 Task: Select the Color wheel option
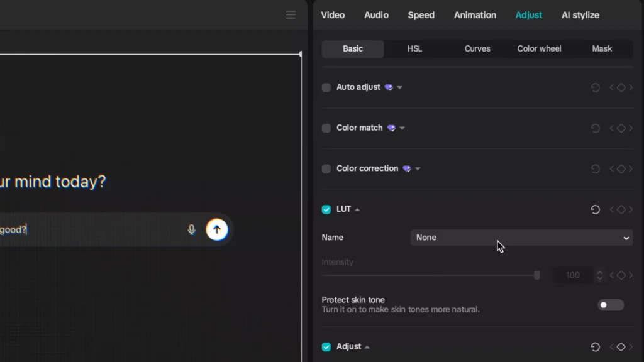tap(539, 48)
